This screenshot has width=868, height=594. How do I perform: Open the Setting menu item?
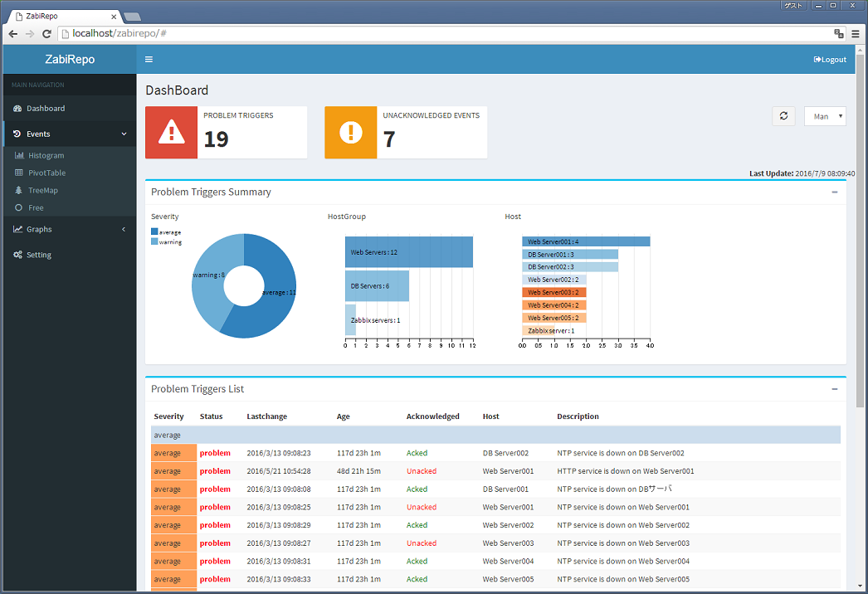coord(70,255)
